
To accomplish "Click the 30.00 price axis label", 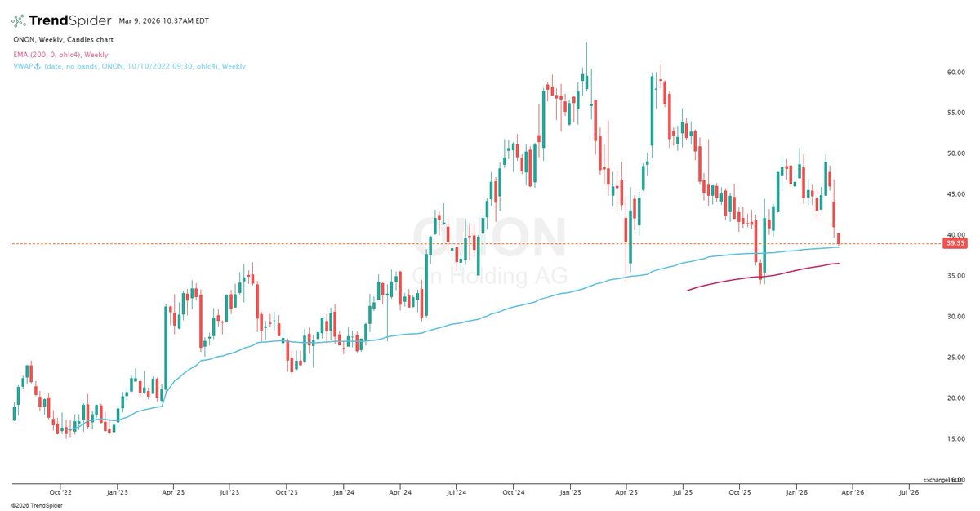I will click(955, 317).
